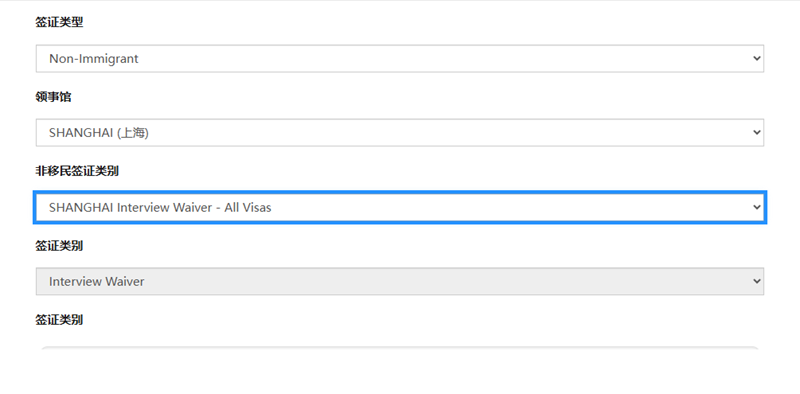Click the 签证类别 label below Interview Waiver
800x394 pixels.
point(59,320)
